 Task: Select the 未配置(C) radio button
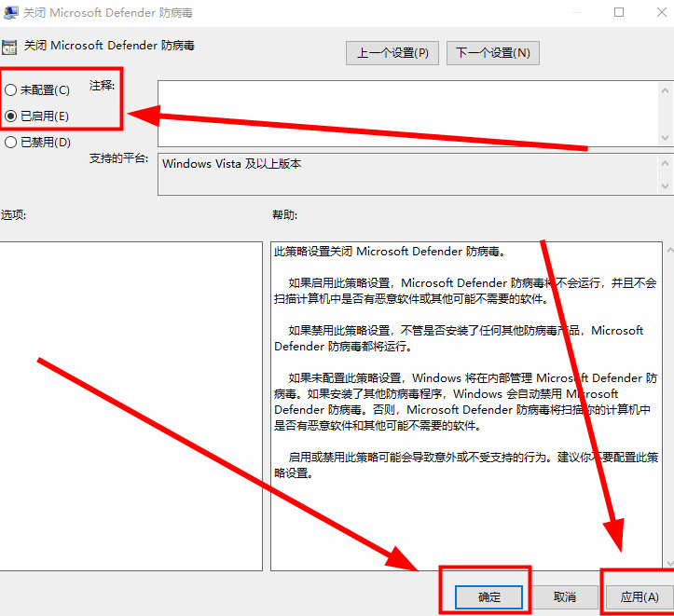tap(10, 90)
